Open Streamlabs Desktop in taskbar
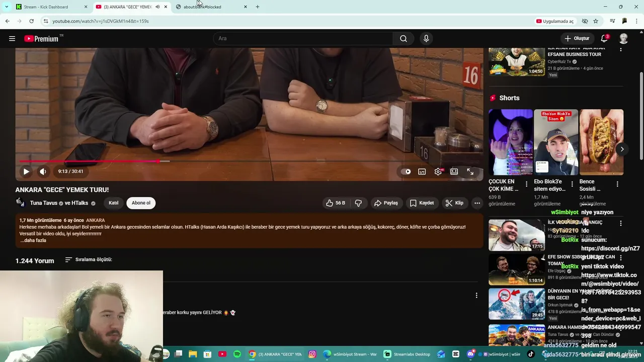644x362 pixels. click(407, 354)
